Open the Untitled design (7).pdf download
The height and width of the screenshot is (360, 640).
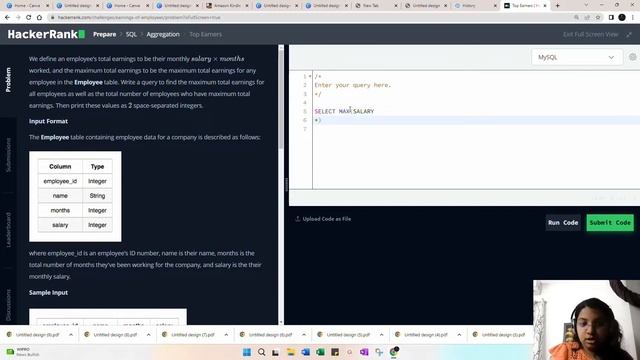[193, 335]
